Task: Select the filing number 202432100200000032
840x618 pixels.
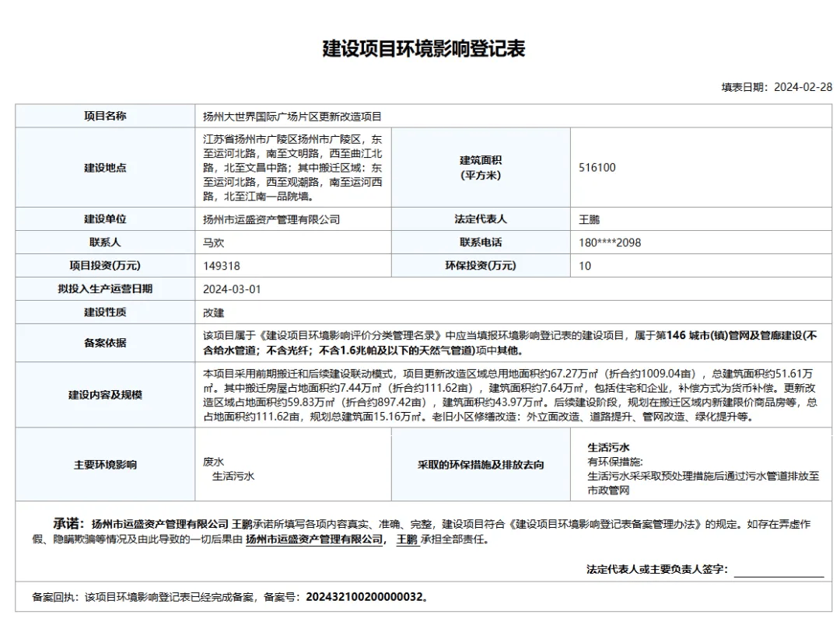Action: click(x=364, y=597)
